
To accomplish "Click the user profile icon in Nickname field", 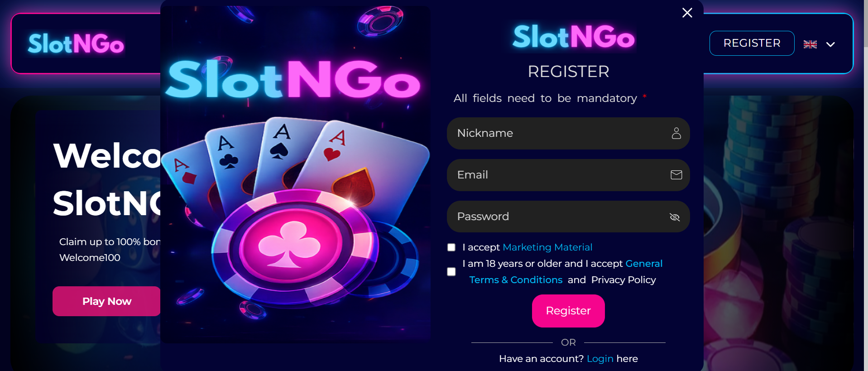I will coord(676,133).
